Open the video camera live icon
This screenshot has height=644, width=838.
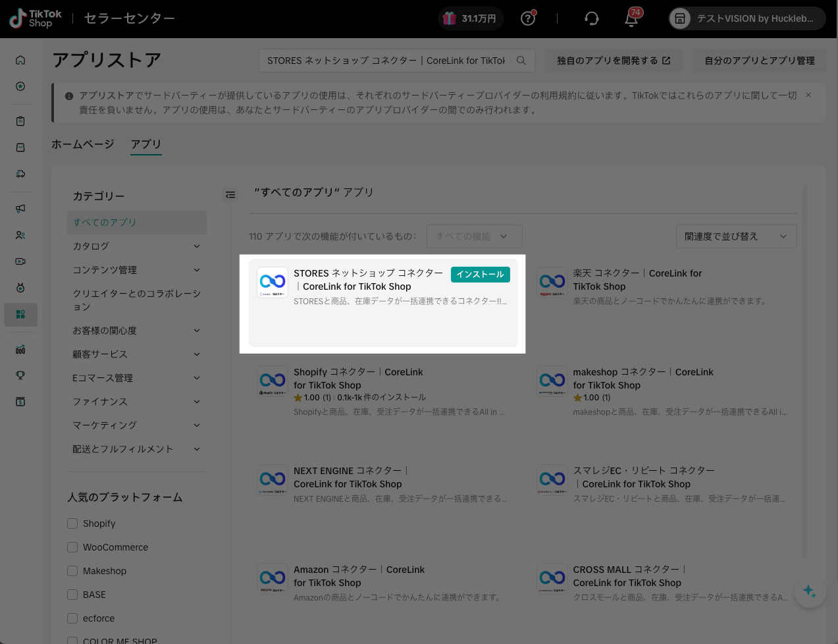point(20,261)
